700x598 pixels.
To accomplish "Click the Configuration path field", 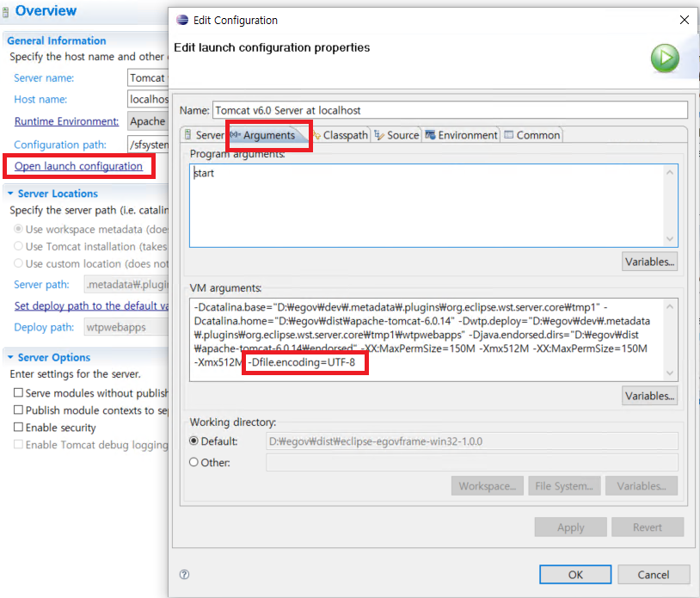I will coord(148,145).
